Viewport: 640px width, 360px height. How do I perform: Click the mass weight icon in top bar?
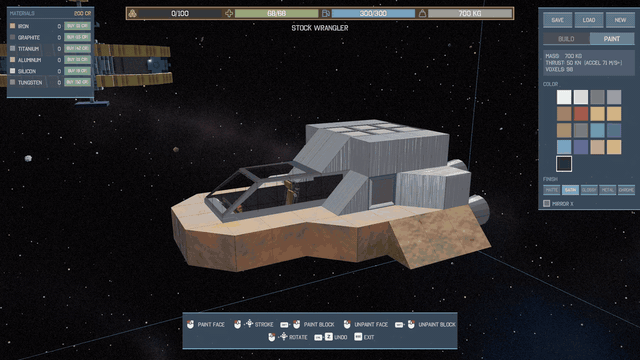click(422, 13)
